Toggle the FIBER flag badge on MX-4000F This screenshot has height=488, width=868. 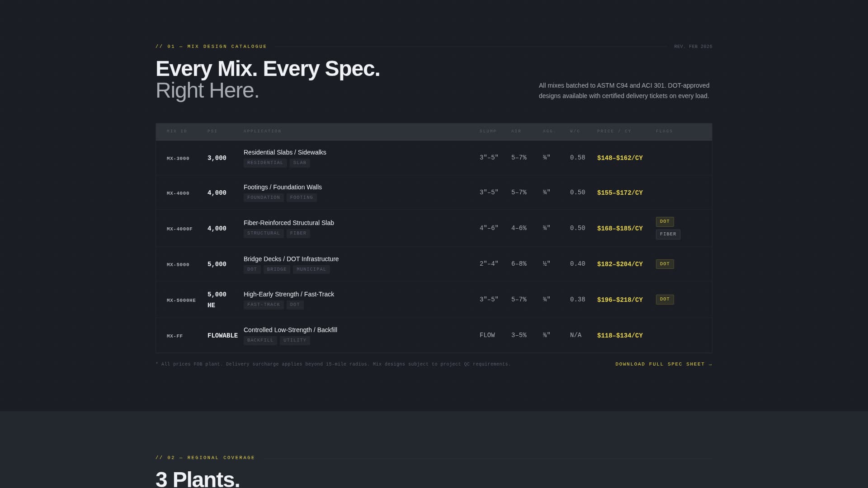click(668, 234)
